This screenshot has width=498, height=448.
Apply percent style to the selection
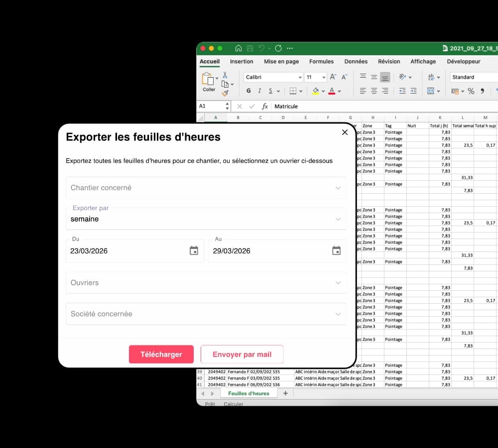click(471, 91)
